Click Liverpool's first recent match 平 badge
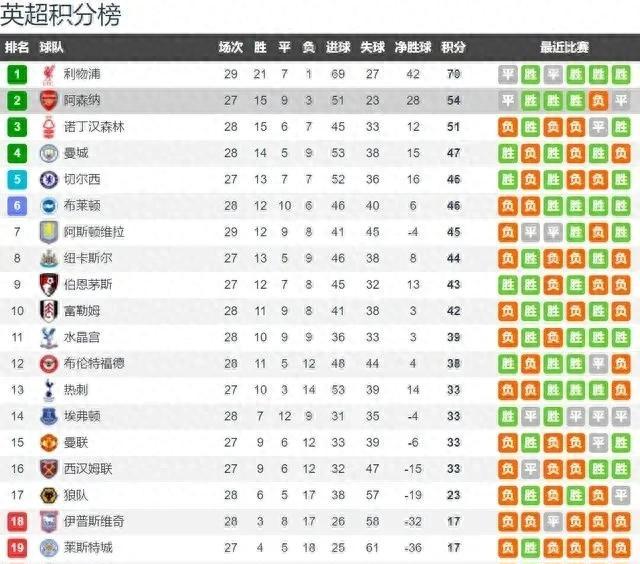 pyautogui.click(x=508, y=75)
